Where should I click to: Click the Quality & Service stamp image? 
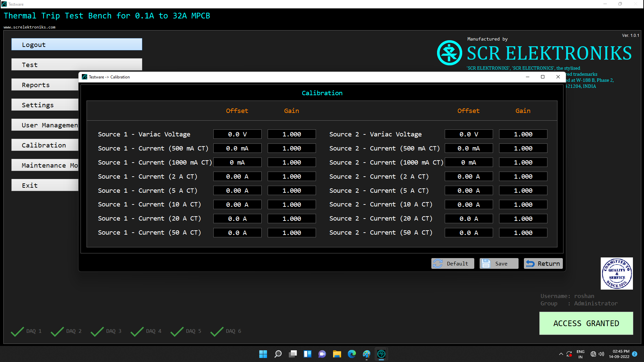coord(616,274)
